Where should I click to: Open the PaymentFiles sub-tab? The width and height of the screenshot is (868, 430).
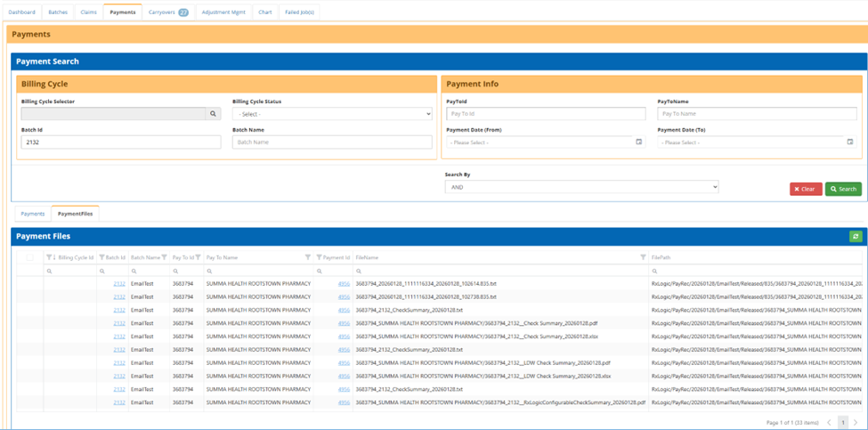(x=75, y=214)
